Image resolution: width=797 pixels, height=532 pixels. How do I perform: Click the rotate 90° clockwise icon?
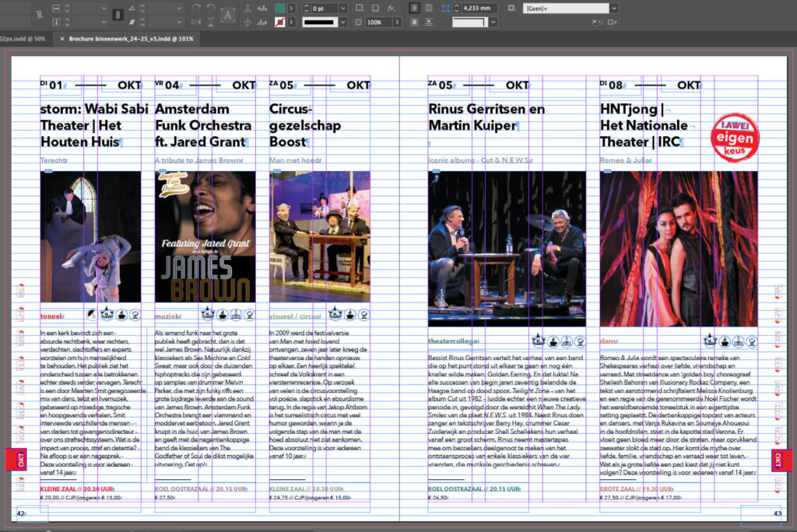195,9
